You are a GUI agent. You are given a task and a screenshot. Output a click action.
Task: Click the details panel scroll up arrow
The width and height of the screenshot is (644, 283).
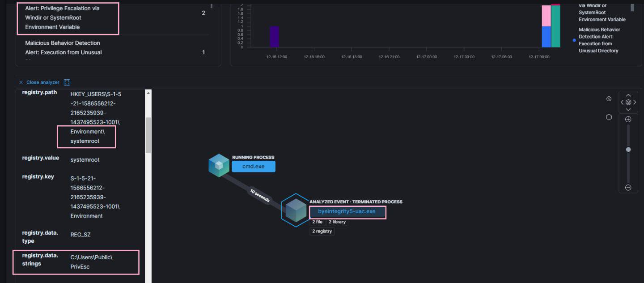coord(148,93)
